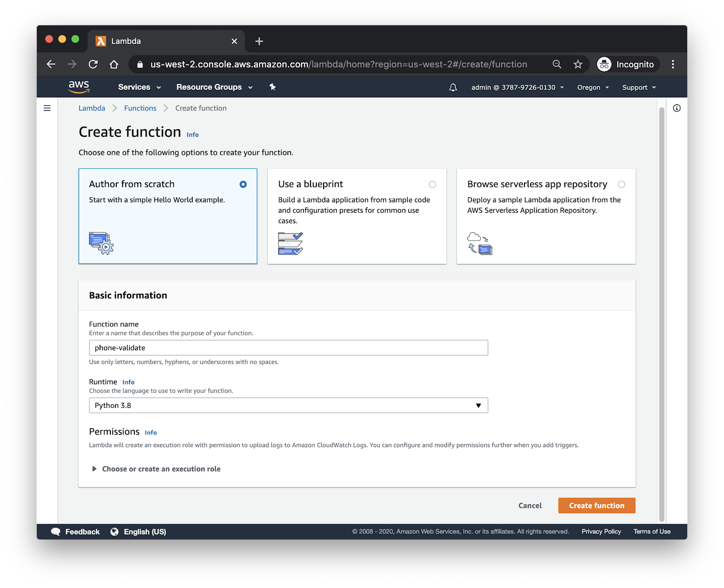Open Info link next to Runtime
724x588 pixels.
[x=129, y=382]
